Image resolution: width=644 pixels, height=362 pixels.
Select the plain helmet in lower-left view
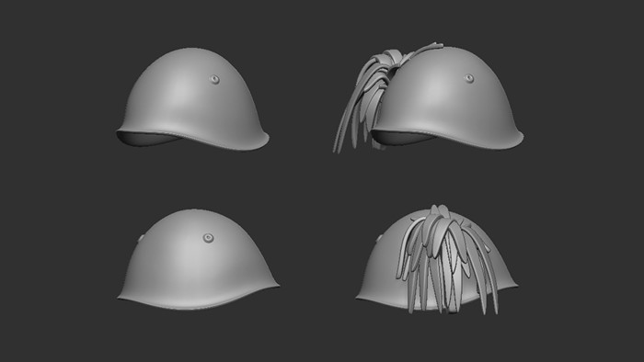[198, 259]
